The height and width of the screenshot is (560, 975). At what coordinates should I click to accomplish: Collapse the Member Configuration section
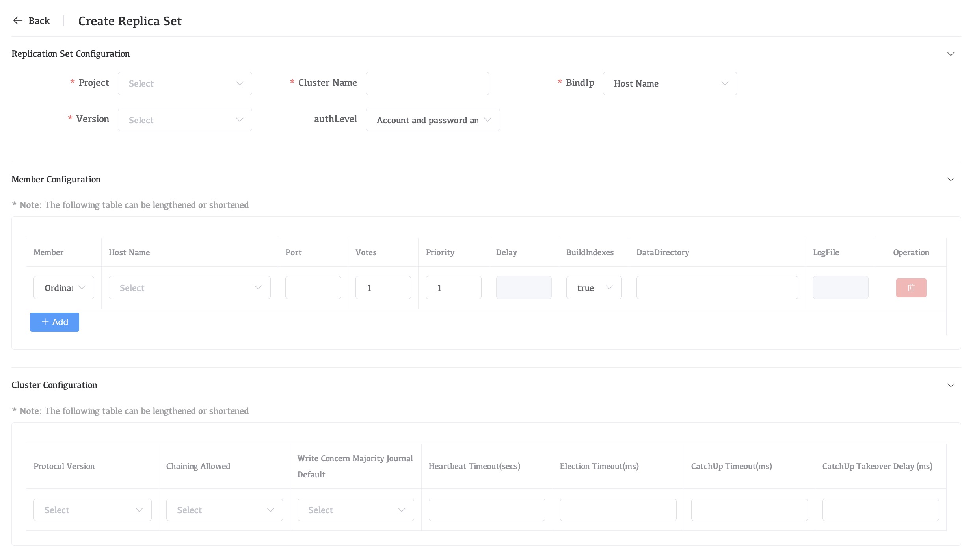click(x=951, y=180)
